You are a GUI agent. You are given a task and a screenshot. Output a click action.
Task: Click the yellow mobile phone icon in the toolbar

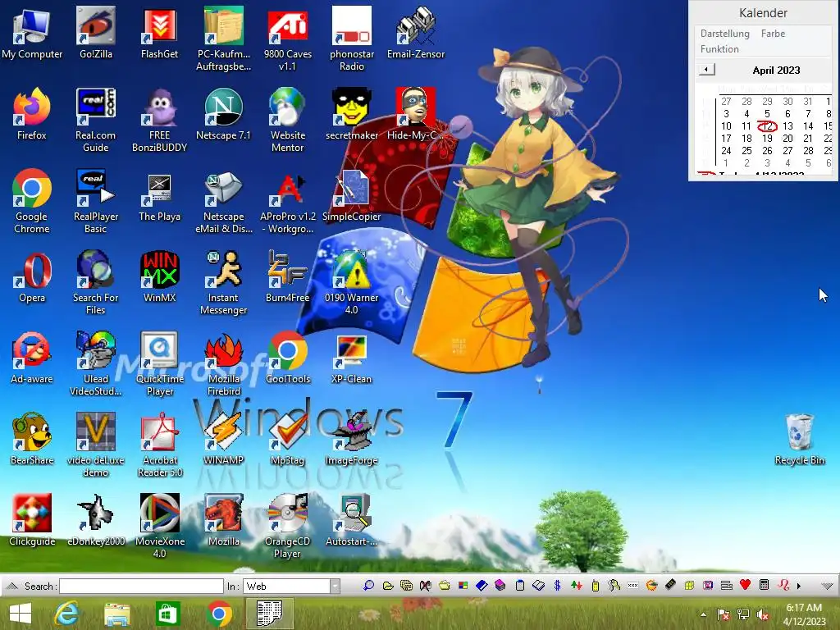[x=596, y=586]
